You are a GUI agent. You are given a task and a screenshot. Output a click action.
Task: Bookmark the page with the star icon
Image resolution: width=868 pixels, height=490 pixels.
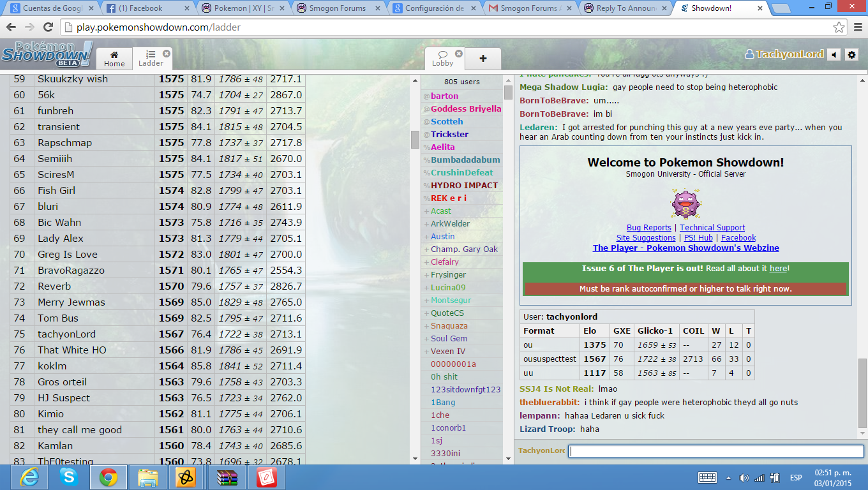point(839,27)
